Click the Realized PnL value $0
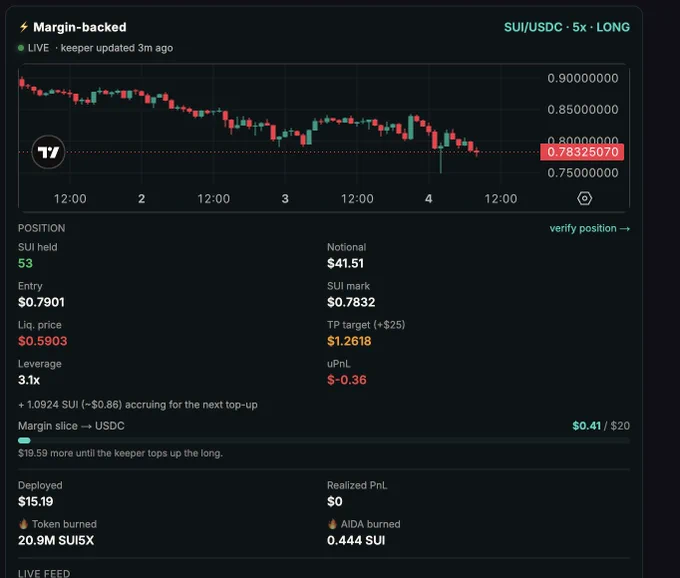Screen dimensions: 680x578 (334, 502)
